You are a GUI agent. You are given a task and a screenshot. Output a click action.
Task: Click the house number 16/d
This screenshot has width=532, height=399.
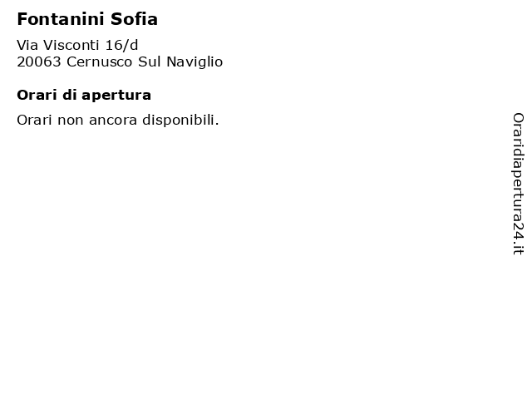[121, 45]
